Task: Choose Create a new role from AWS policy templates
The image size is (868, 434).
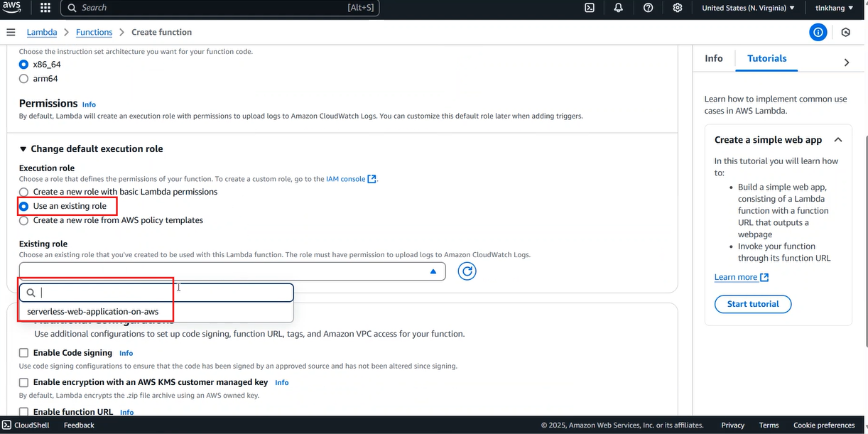Action: click(x=23, y=220)
